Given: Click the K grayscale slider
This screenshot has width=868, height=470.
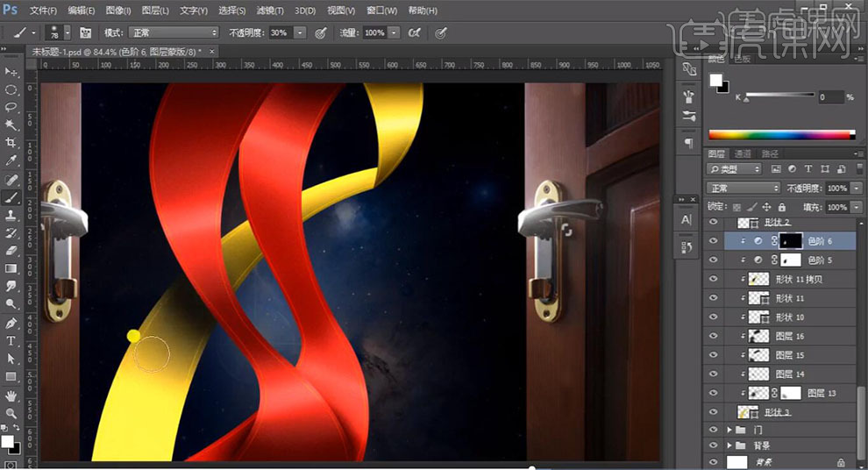Looking at the screenshot, I should coord(779,96).
